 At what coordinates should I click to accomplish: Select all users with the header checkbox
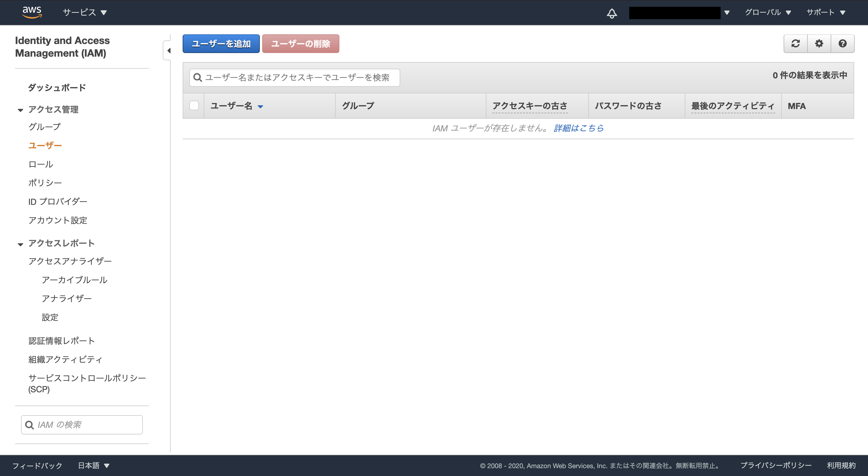coord(194,105)
